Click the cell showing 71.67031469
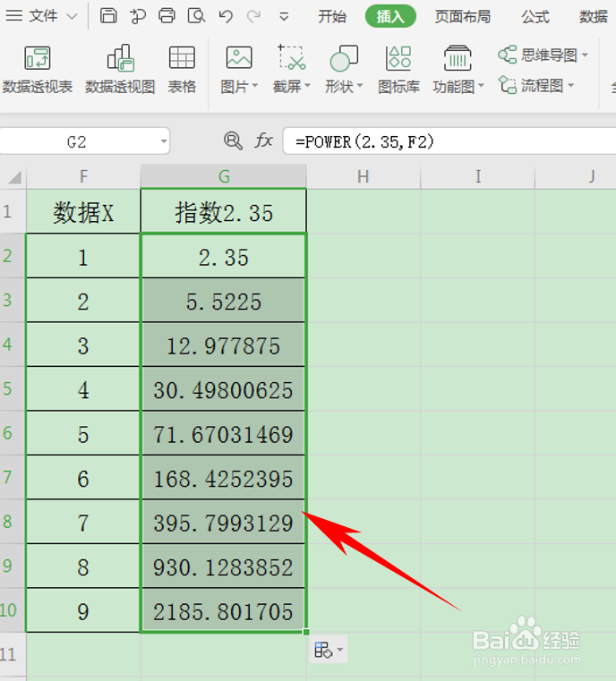Viewport: 616px width, 681px height. 224,433
